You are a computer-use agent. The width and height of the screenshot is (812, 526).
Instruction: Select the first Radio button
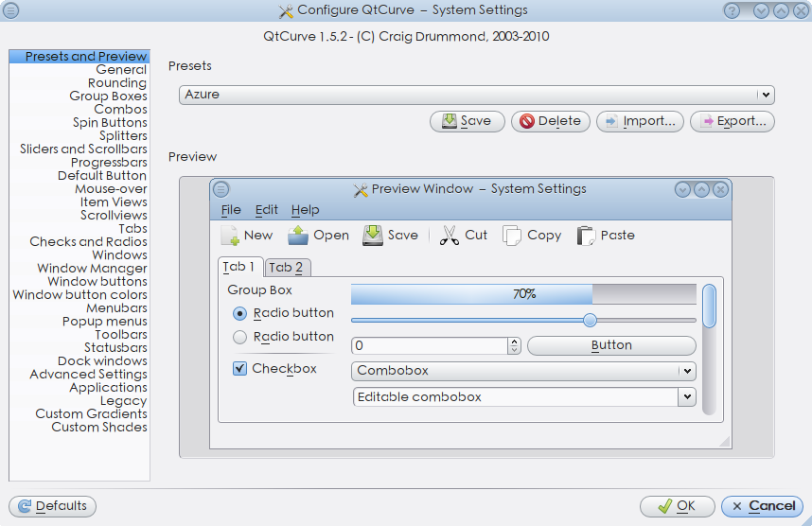[x=239, y=313]
